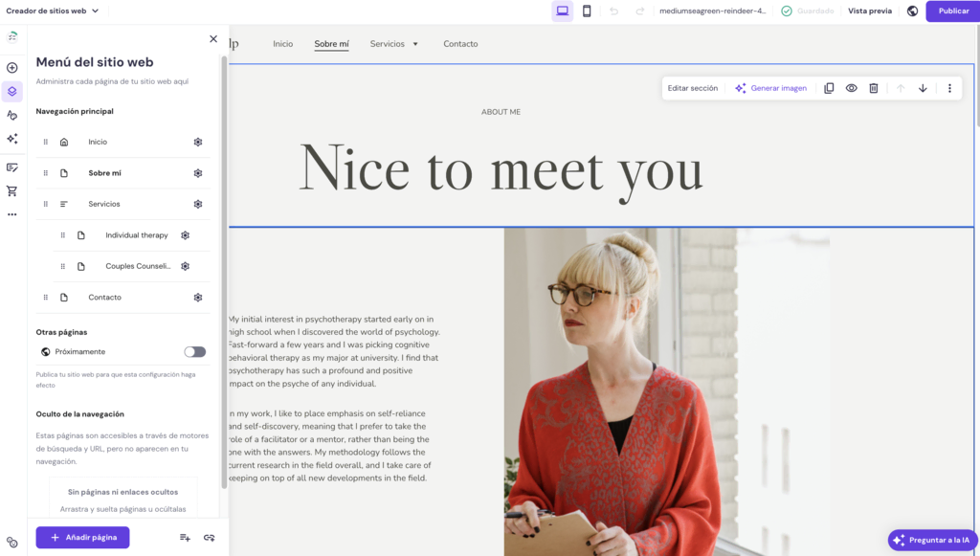
Task: Switch to mobile preview device icon
Action: [587, 11]
